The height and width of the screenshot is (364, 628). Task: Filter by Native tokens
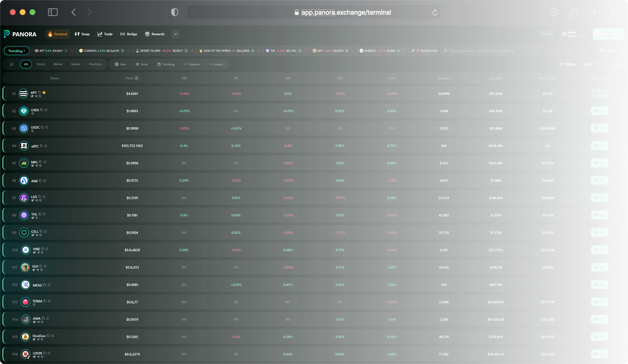76,64
